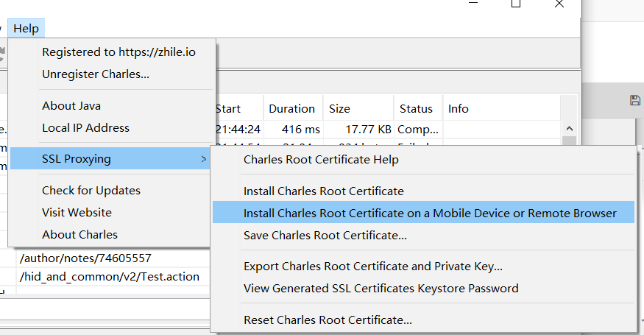Open About Java

[71, 105]
